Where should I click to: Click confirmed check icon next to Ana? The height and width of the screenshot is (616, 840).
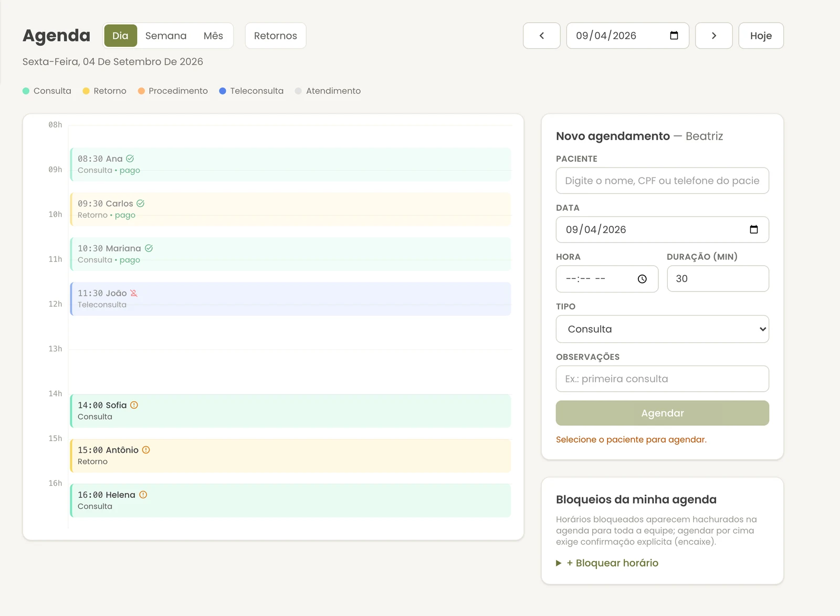point(130,159)
